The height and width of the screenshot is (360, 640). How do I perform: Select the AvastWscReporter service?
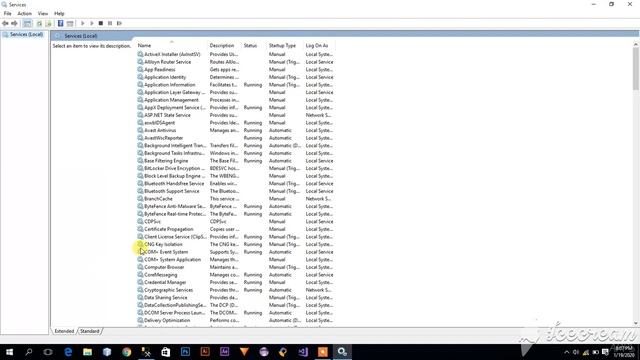(164, 138)
